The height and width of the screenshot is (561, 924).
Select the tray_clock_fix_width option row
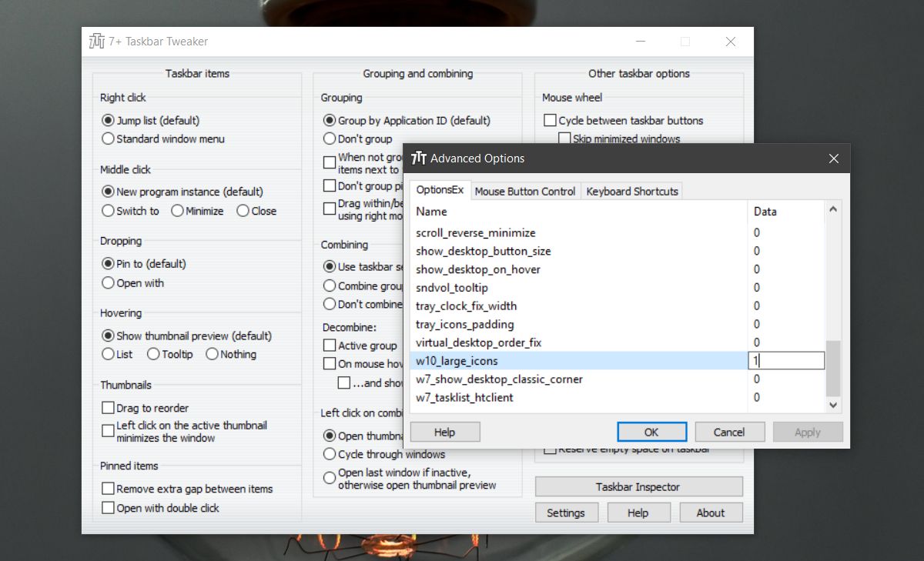point(466,306)
